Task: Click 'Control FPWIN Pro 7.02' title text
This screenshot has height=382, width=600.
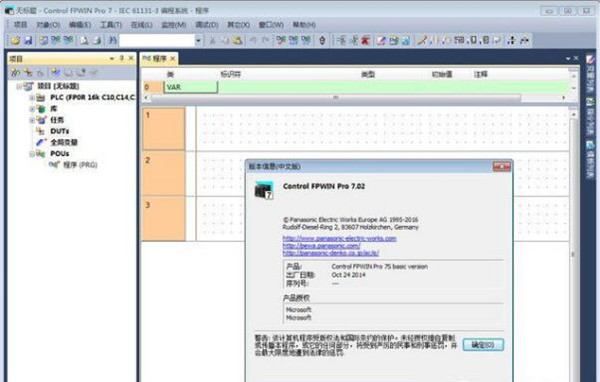Action: pos(324,186)
